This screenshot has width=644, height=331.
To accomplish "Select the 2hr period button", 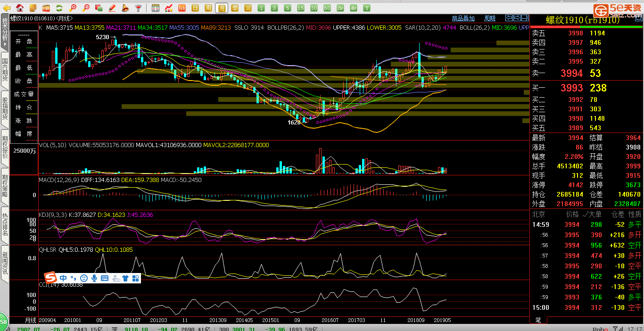I will tap(340, 8).
